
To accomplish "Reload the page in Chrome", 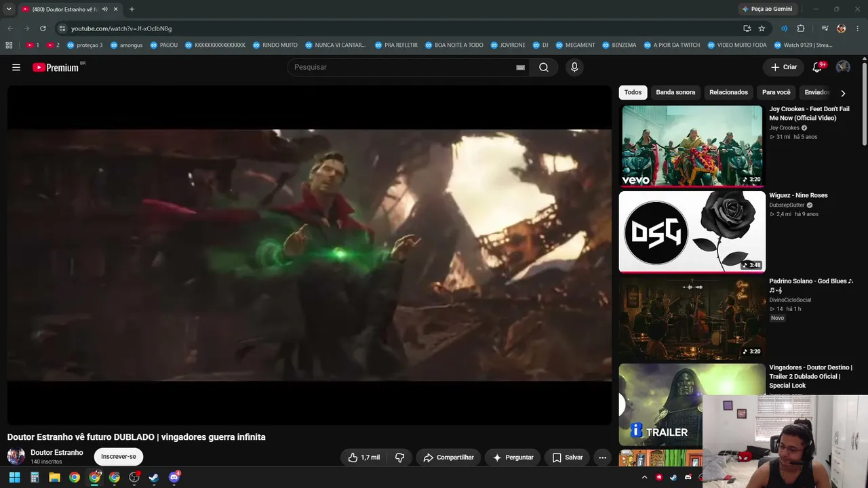I will (43, 28).
